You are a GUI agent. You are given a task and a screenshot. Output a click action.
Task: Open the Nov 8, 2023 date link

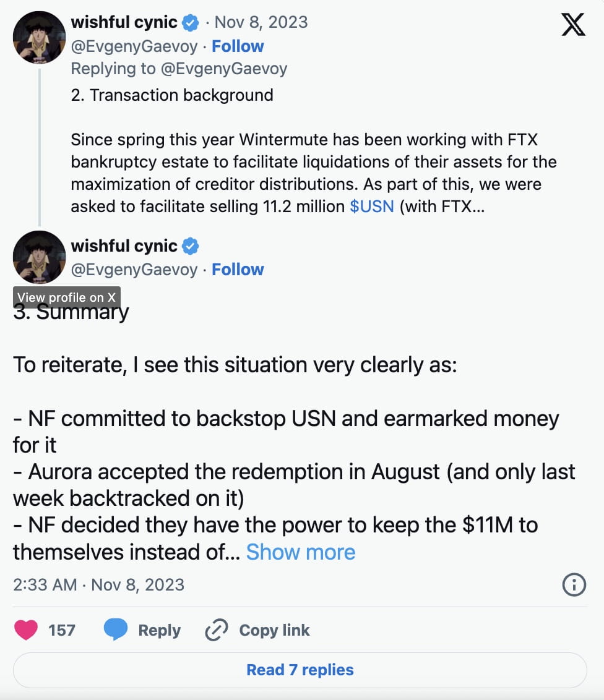[260, 22]
